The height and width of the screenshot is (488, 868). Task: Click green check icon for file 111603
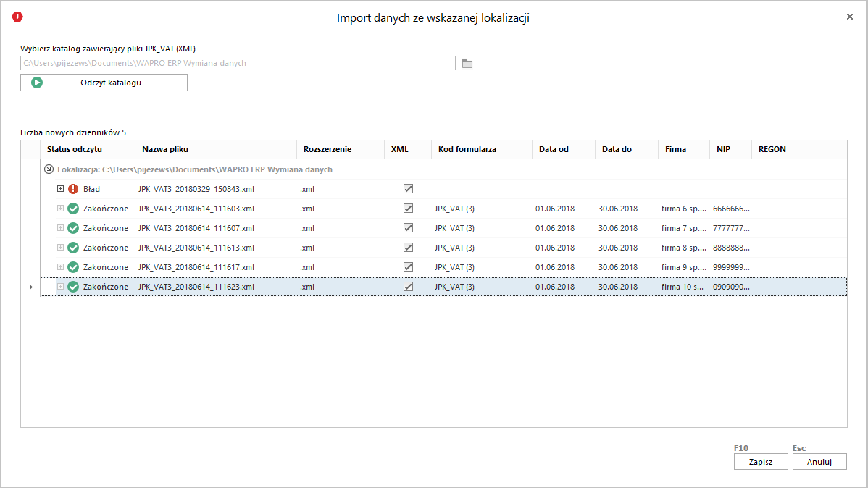[73, 209]
